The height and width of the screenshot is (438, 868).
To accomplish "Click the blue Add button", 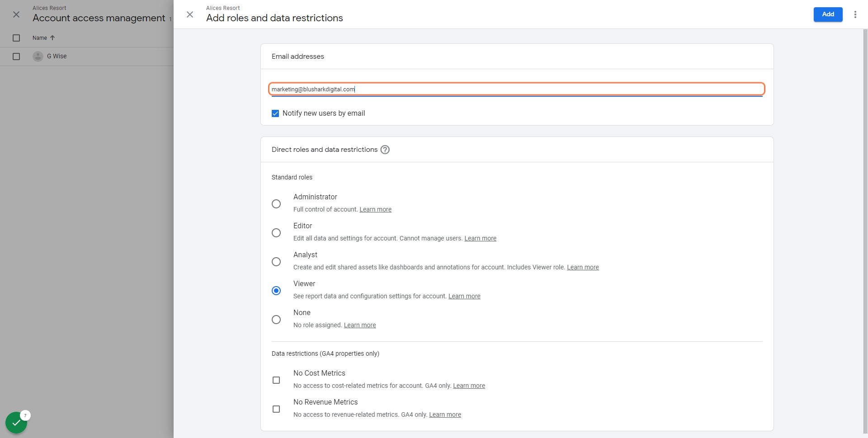I will coord(828,14).
